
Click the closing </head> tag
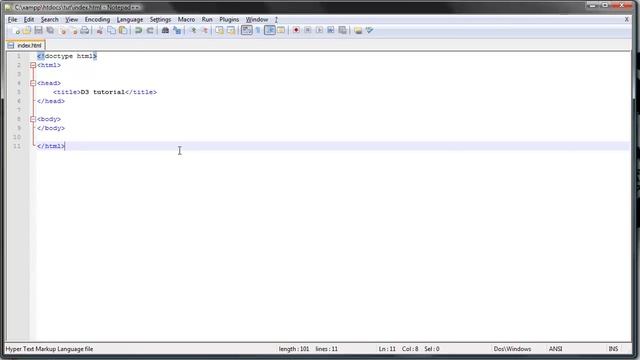pyautogui.click(x=51, y=101)
